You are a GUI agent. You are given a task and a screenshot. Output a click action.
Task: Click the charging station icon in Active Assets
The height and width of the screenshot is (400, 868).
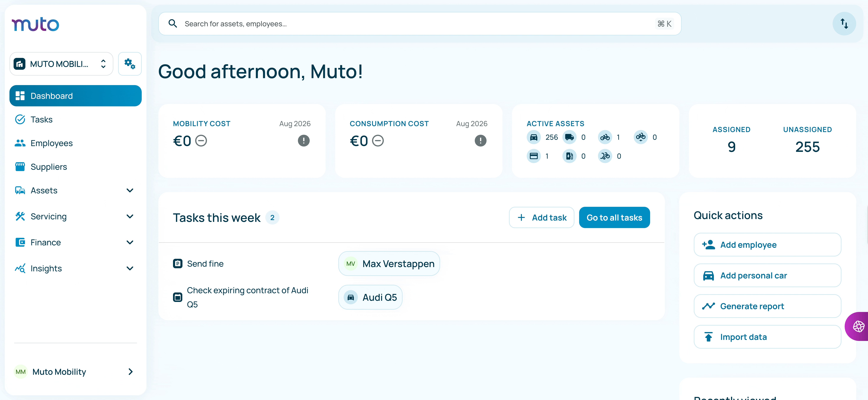[570, 156]
